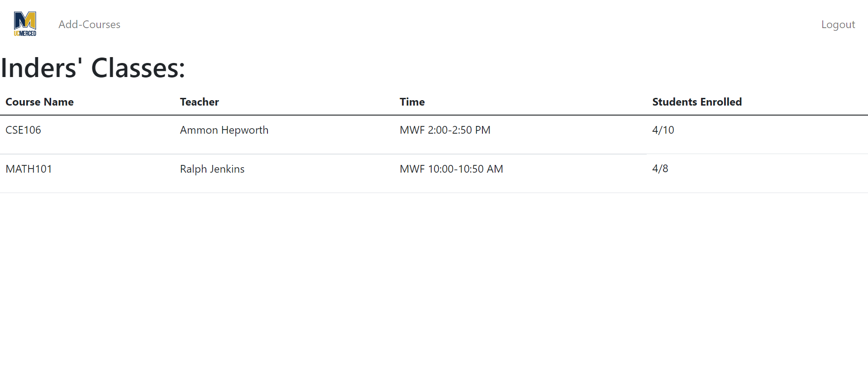Select the Teacher column header
Image resolution: width=868 pixels, height=377 pixels.
(199, 102)
